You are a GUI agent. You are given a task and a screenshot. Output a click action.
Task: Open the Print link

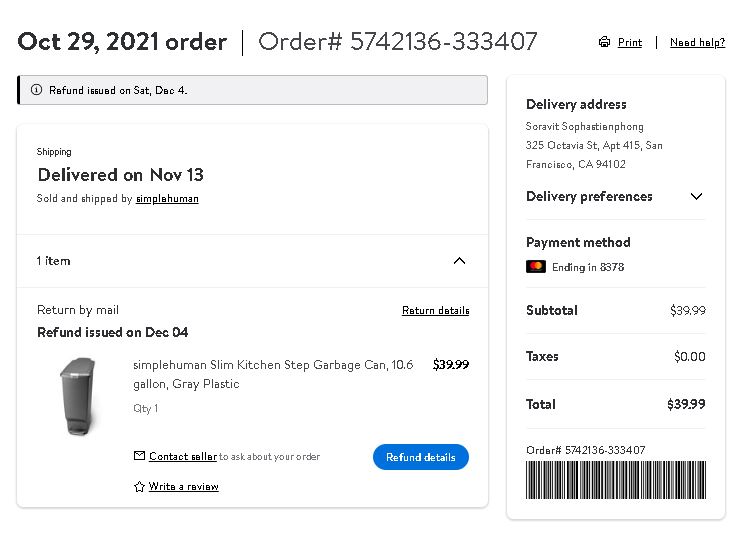(630, 42)
